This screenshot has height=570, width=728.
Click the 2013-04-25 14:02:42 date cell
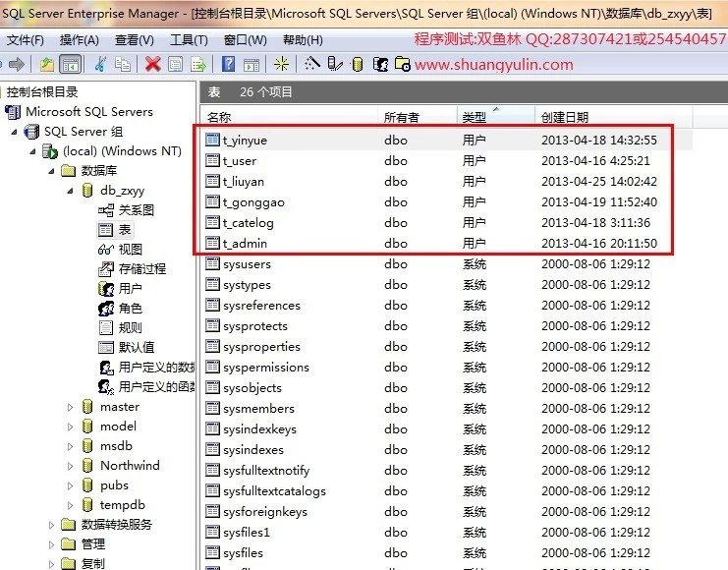click(x=599, y=181)
